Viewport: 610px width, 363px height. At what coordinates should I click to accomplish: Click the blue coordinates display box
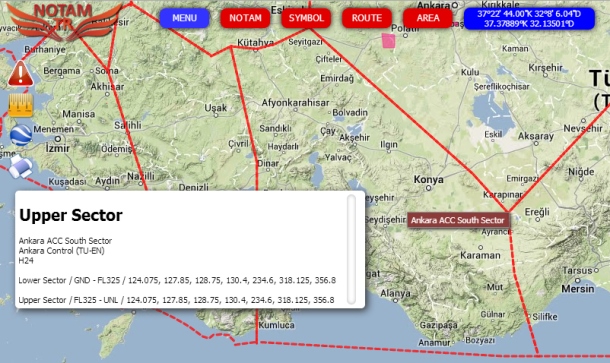coord(529,19)
